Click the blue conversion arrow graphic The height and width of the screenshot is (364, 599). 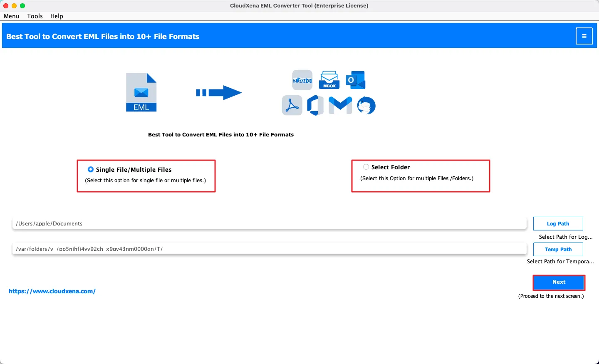(219, 93)
